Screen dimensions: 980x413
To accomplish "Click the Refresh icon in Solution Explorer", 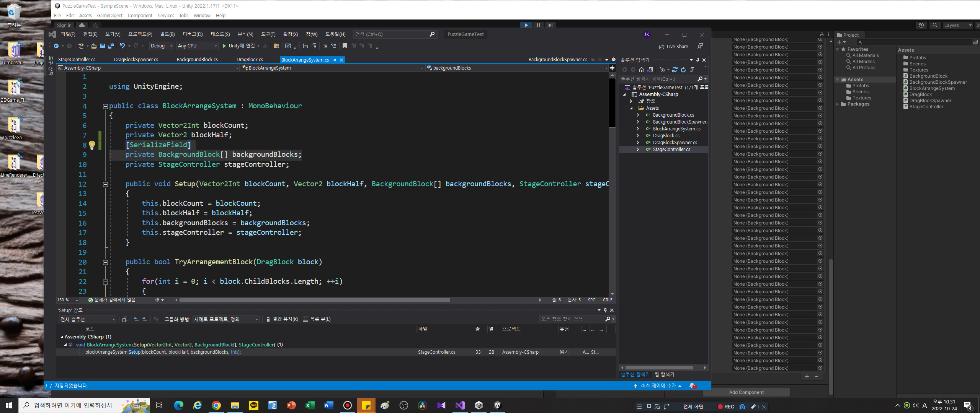I will tap(683, 70).
